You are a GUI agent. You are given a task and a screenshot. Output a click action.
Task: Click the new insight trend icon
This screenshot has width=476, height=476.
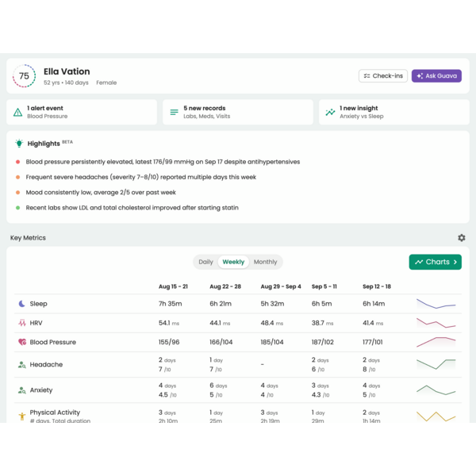(x=330, y=113)
